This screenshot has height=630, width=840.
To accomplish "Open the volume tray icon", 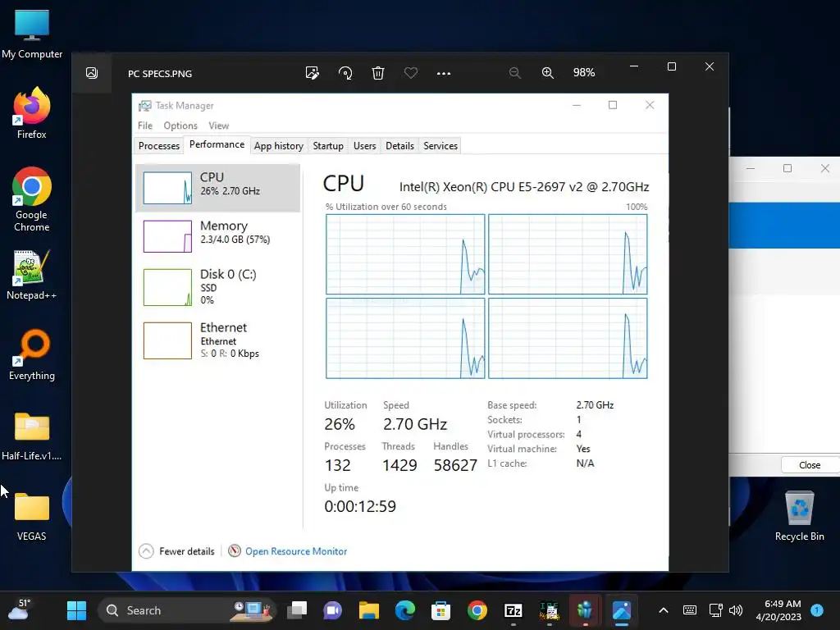I will 736,610.
